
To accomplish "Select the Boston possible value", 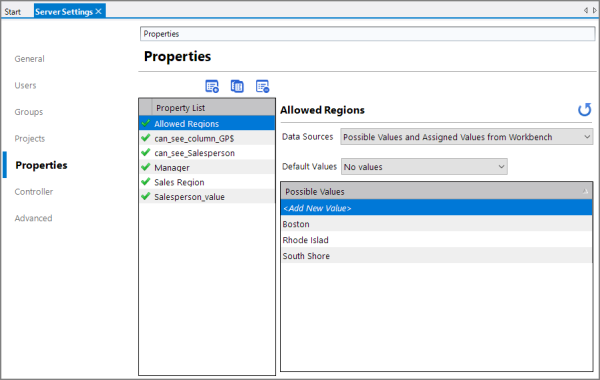I will (x=436, y=224).
